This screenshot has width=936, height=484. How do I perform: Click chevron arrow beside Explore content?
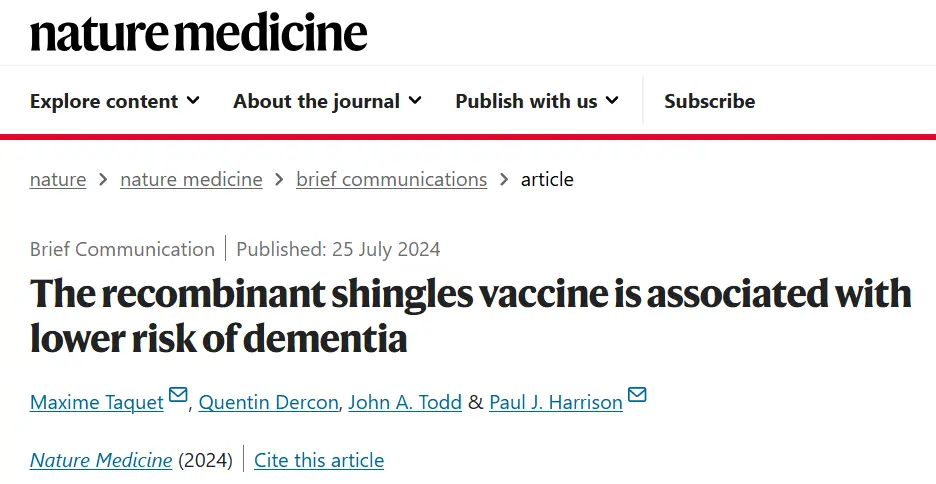point(193,100)
